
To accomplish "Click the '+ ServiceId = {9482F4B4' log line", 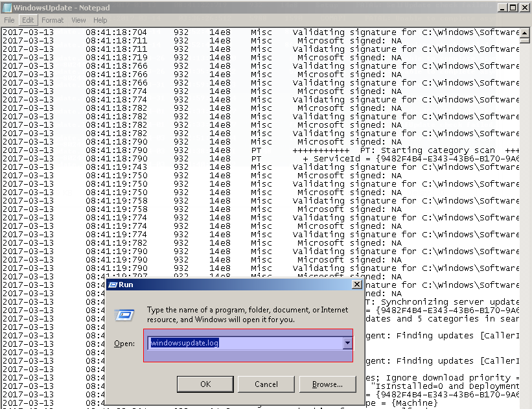I will tap(411, 159).
